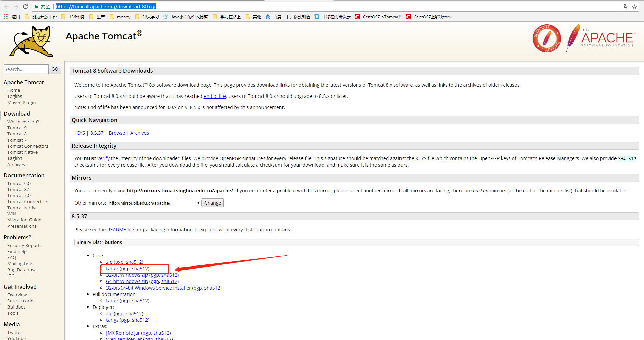Click the browser back arrow
The height and width of the screenshot is (340, 644).
[x=6, y=7]
